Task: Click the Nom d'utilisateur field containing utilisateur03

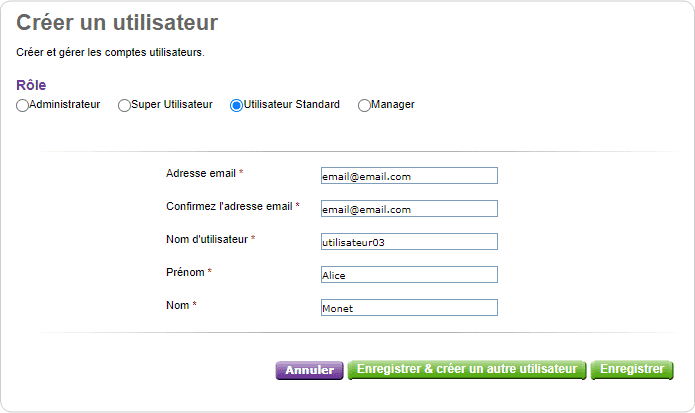Action: 409,242
